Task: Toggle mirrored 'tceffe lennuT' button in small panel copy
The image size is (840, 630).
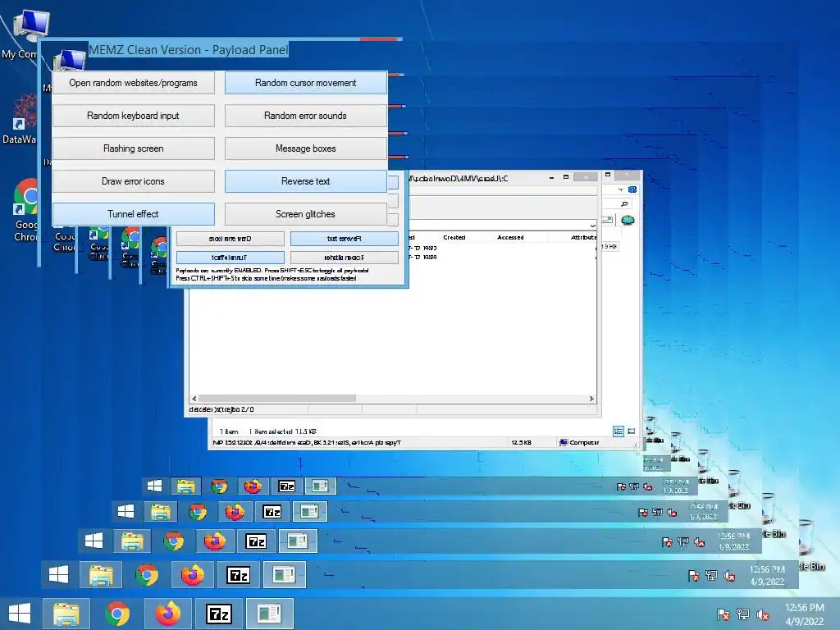Action: coord(231,257)
